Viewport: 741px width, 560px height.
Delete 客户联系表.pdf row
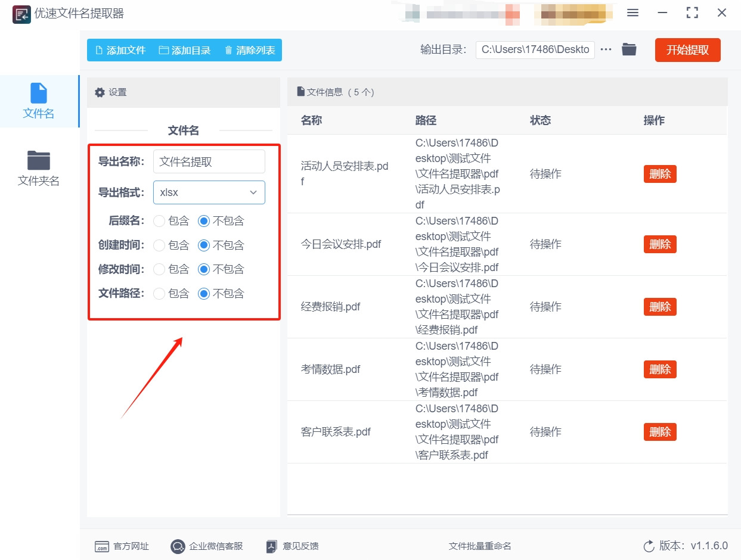(x=660, y=432)
